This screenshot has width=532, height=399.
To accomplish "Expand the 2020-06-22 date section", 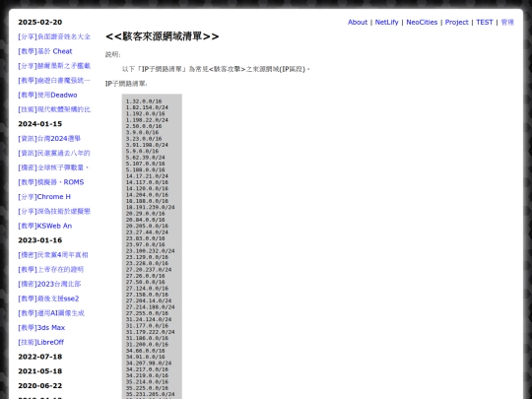I will point(40,386).
